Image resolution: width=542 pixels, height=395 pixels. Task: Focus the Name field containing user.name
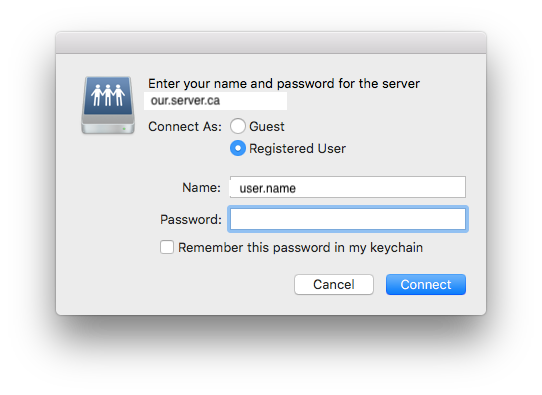(x=347, y=187)
